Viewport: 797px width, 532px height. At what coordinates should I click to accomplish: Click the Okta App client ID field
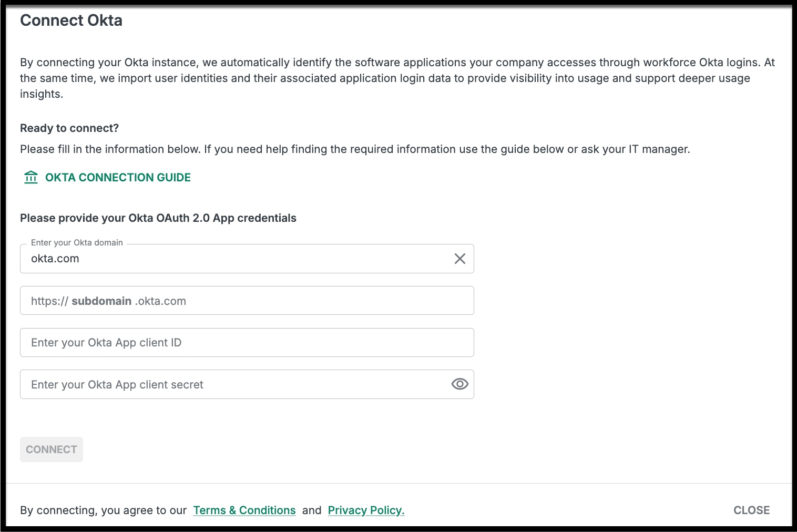click(x=247, y=343)
